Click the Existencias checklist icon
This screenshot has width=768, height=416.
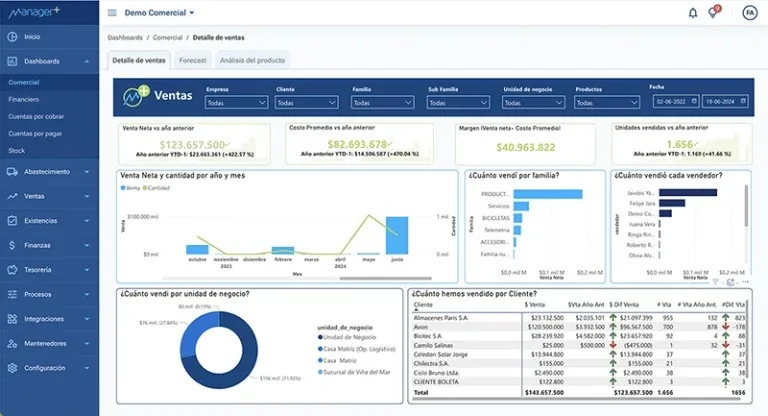click(x=12, y=221)
